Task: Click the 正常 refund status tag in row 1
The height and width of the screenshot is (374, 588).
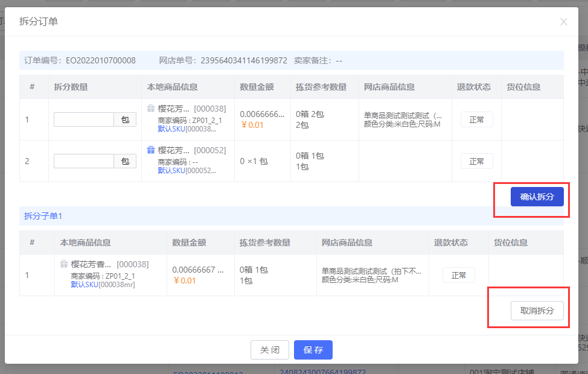Action: pos(477,119)
